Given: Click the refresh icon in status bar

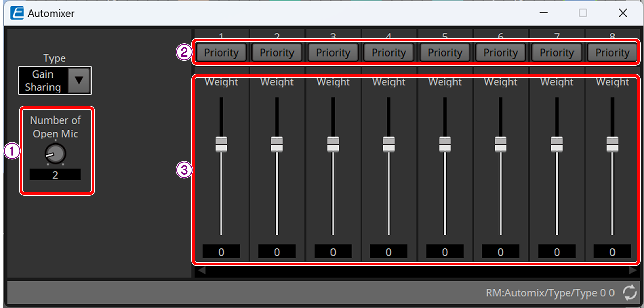Looking at the screenshot, I should point(629,292).
